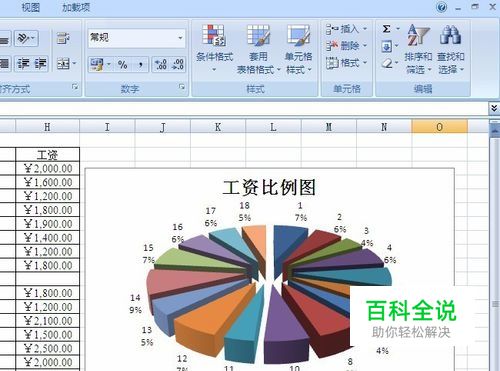Click the AutoSum sigma icon

coord(387,29)
